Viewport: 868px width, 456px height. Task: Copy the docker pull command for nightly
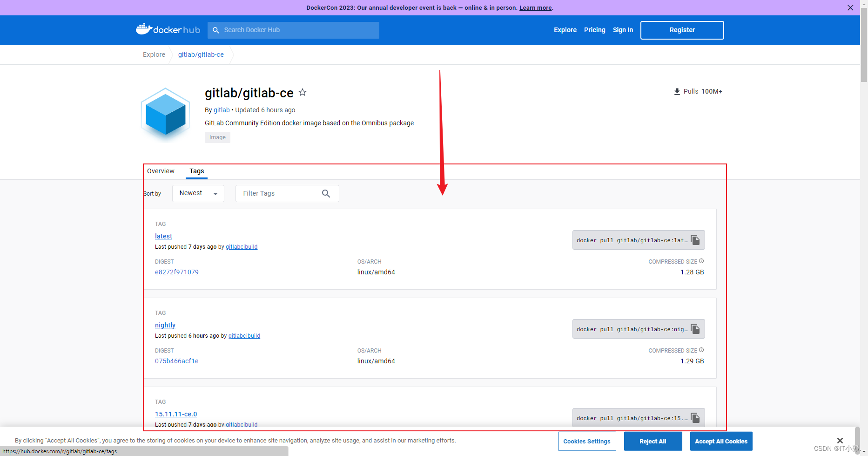click(x=695, y=329)
